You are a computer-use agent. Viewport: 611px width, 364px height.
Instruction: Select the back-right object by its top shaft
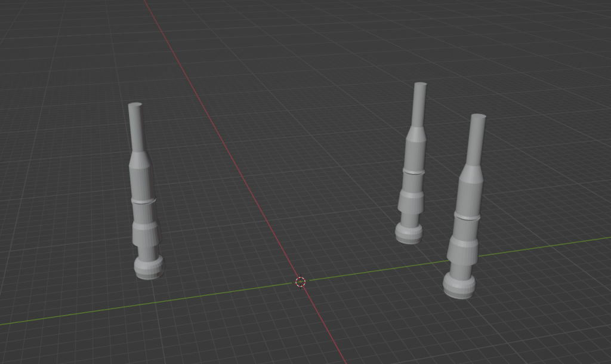click(x=419, y=104)
